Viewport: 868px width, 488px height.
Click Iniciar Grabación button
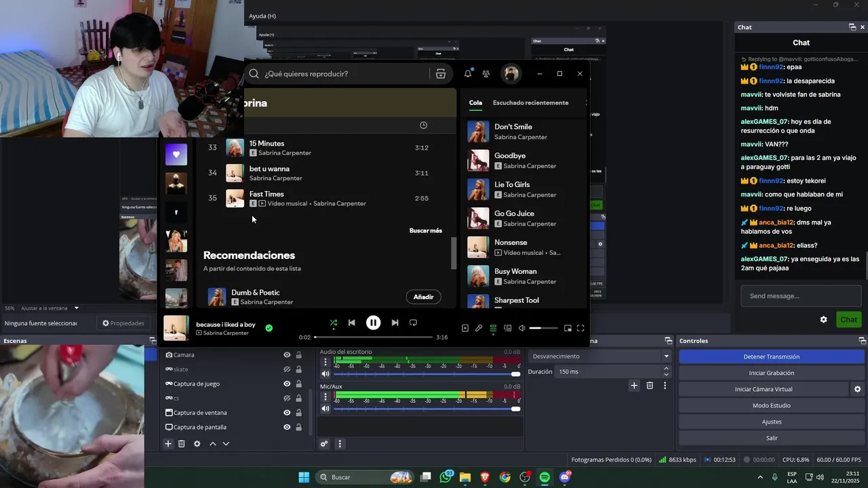click(x=772, y=373)
